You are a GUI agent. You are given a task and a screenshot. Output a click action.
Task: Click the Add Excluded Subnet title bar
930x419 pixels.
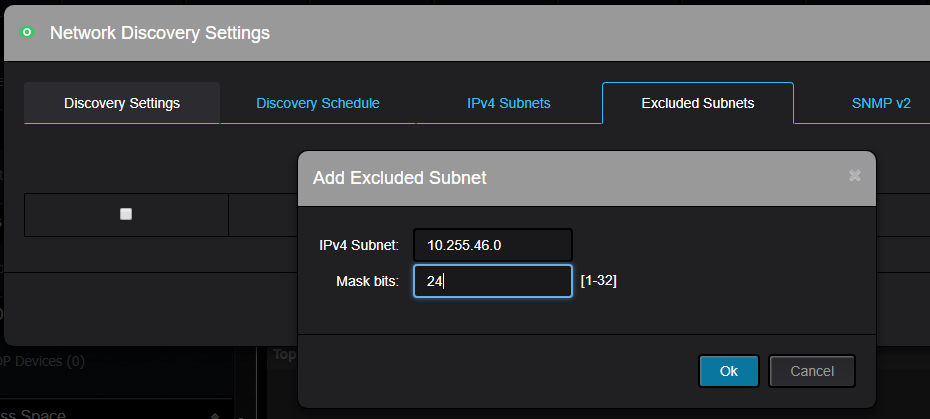[x=587, y=178]
